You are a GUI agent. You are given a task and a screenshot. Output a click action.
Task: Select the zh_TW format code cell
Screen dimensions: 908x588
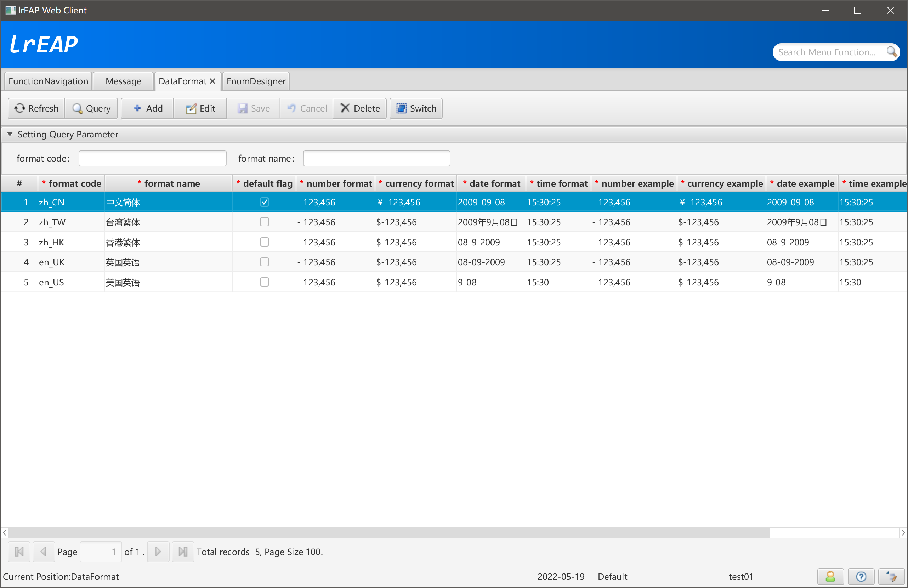pyautogui.click(x=71, y=222)
